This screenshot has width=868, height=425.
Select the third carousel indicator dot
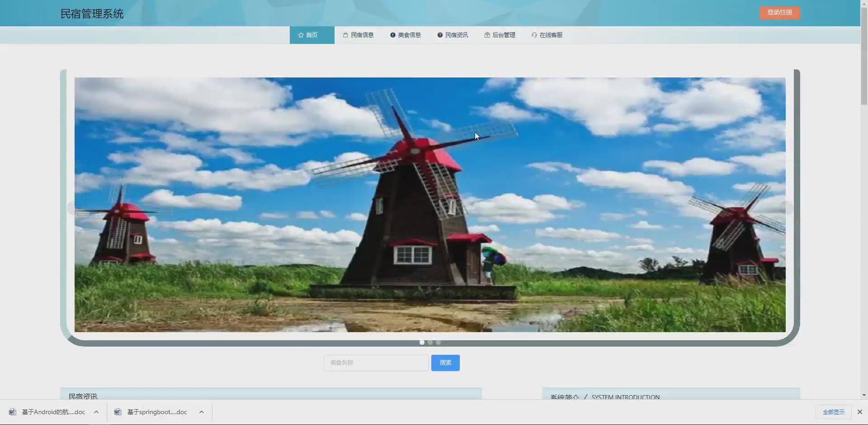(439, 342)
